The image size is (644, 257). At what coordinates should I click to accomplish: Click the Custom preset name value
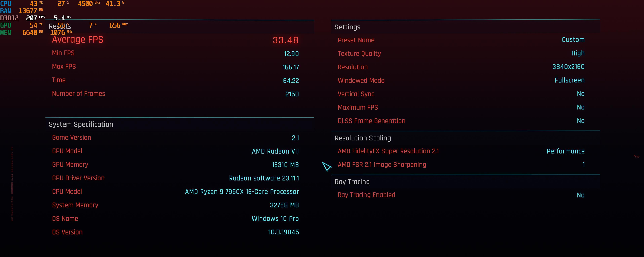[573, 40]
